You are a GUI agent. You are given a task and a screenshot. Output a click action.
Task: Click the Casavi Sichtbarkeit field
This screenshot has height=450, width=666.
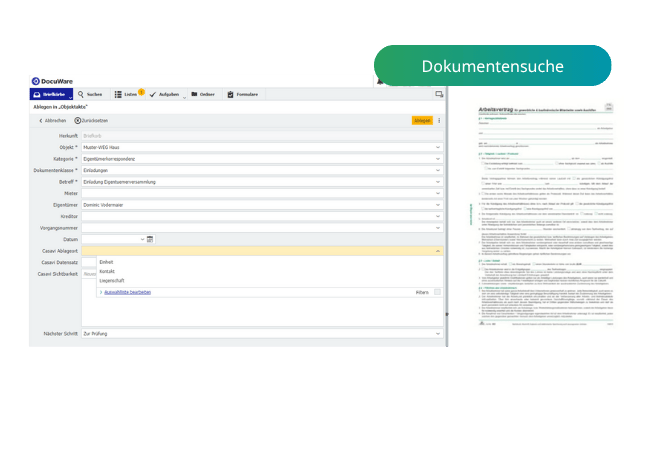(x=89, y=274)
